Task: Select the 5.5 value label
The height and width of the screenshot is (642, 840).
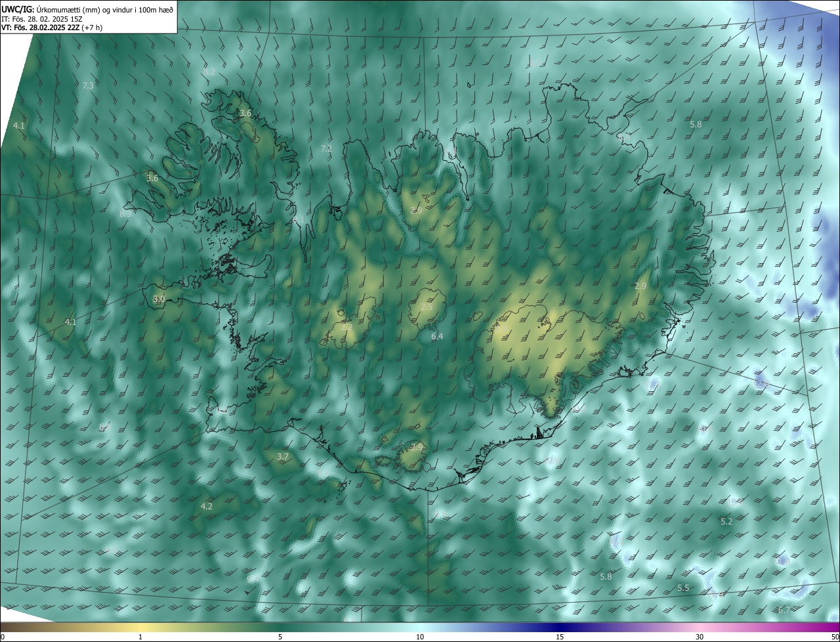Action: (683, 588)
